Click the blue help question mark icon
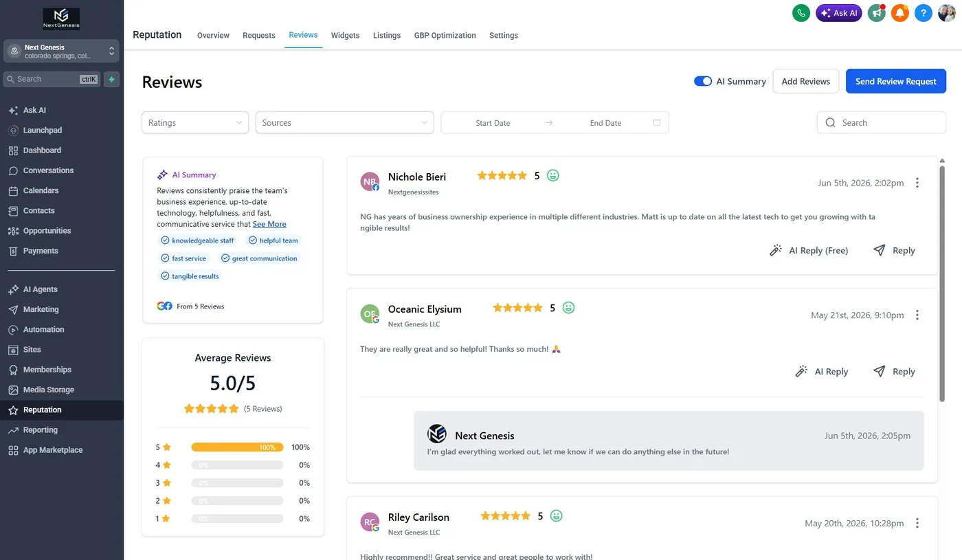The height and width of the screenshot is (560, 962). point(924,13)
